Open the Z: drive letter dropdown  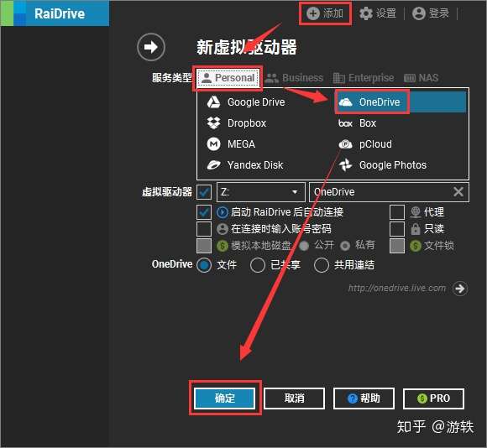click(261, 192)
